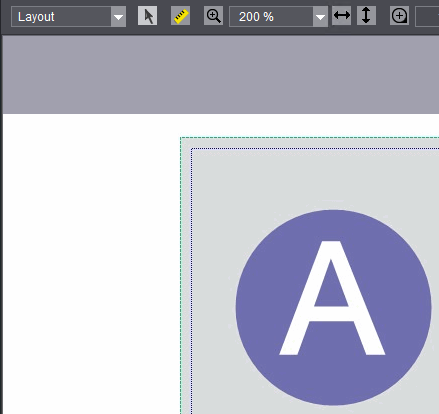Fit height using the vertical arrows icon

click(x=366, y=16)
